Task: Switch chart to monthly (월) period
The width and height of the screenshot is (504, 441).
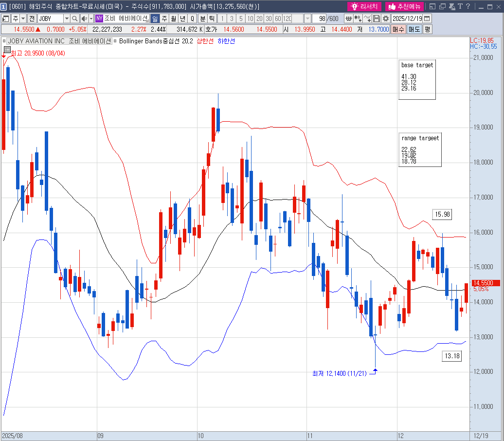Action: pos(174,18)
